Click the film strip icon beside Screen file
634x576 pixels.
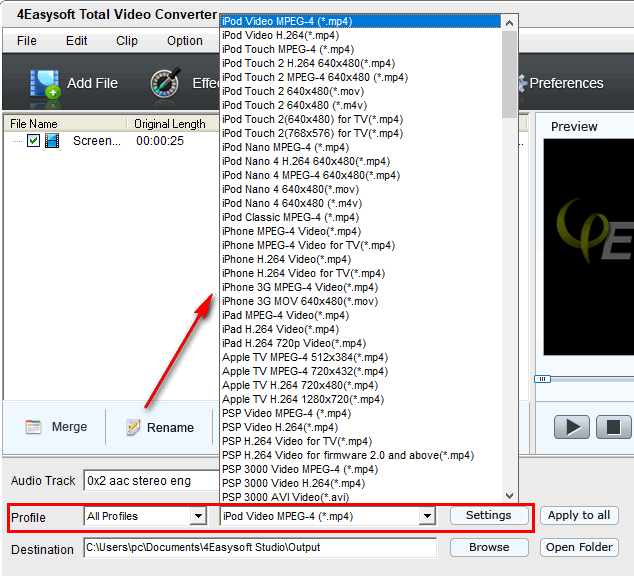coord(52,141)
